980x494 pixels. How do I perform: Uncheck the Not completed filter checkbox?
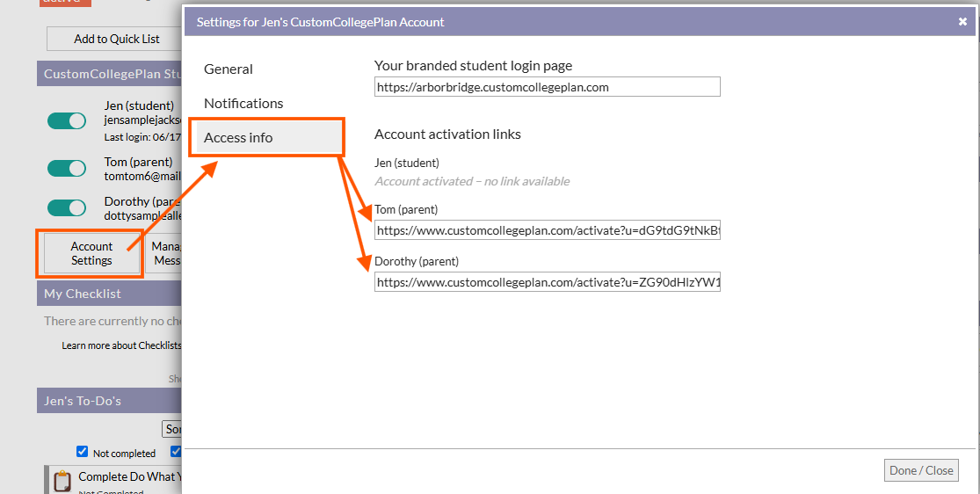tap(83, 452)
